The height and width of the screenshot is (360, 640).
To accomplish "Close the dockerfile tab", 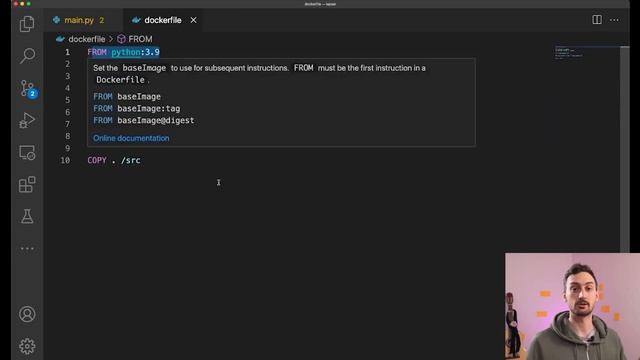I will tap(193, 20).
